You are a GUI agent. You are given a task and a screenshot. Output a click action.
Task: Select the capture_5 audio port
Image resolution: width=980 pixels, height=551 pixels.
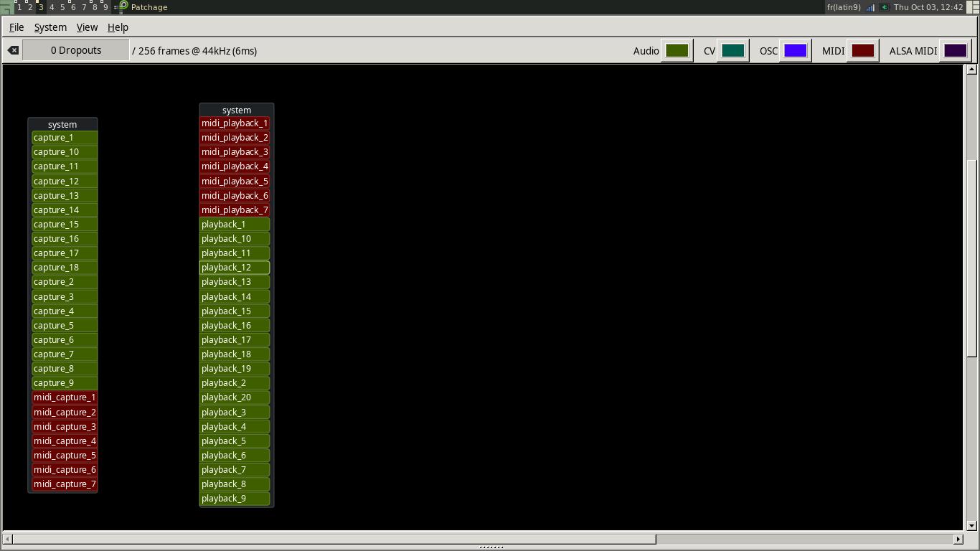tap(65, 325)
